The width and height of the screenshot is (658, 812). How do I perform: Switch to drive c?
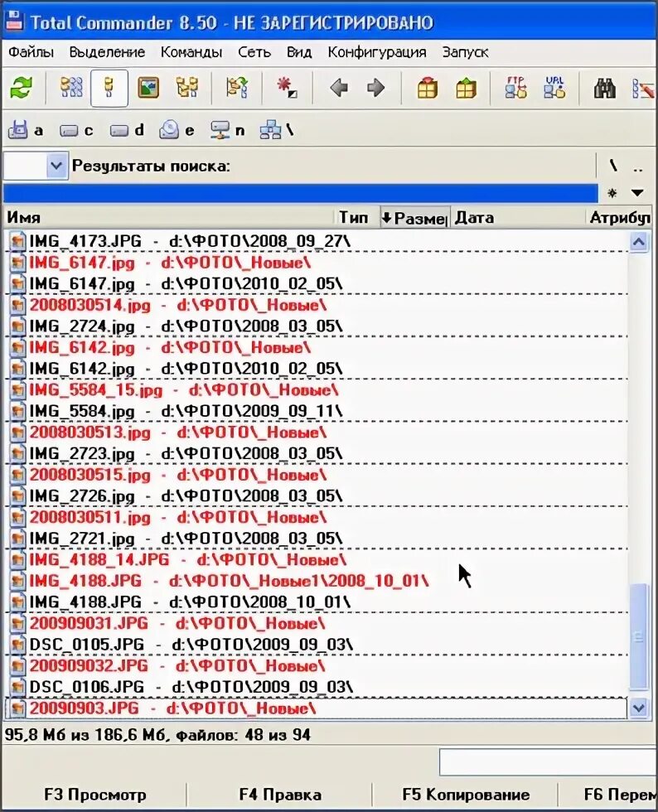point(76,130)
